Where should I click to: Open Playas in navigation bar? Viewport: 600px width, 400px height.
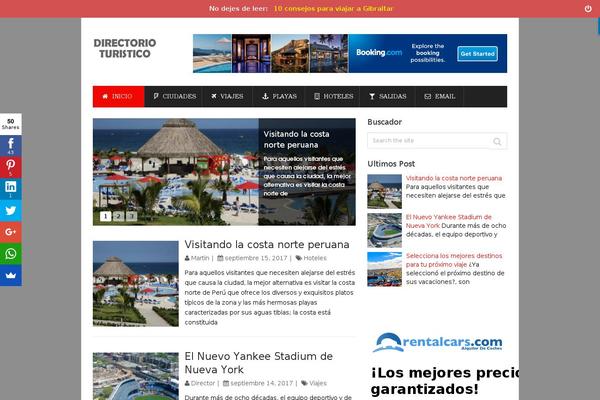point(279,96)
